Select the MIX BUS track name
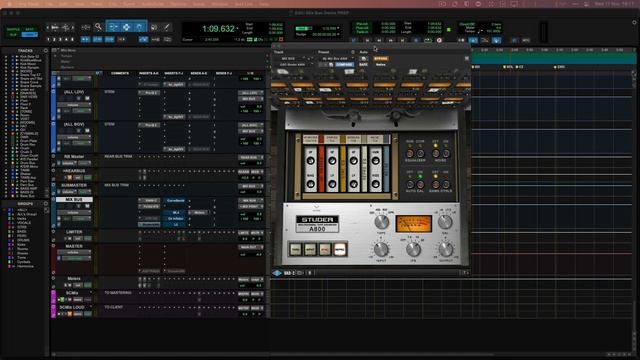Image resolution: width=640 pixels, height=360 pixels. pyautogui.click(x=74, y=200)
